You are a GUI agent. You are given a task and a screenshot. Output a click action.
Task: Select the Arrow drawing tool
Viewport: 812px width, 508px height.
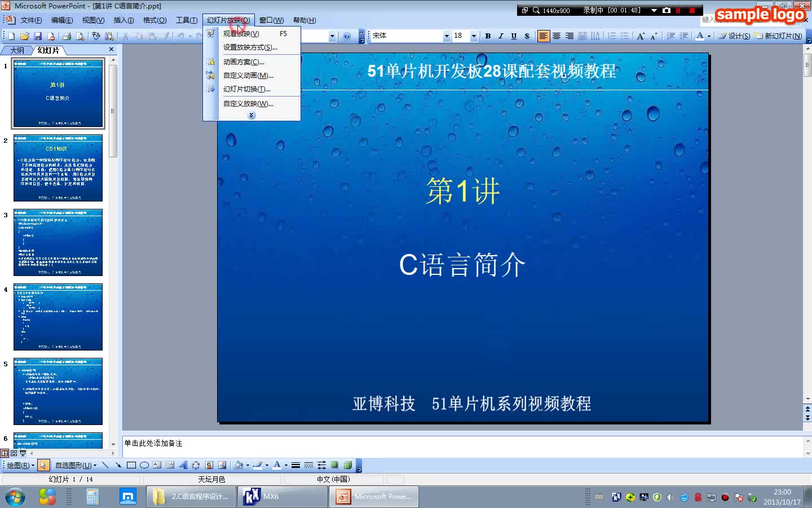point(118,465)
